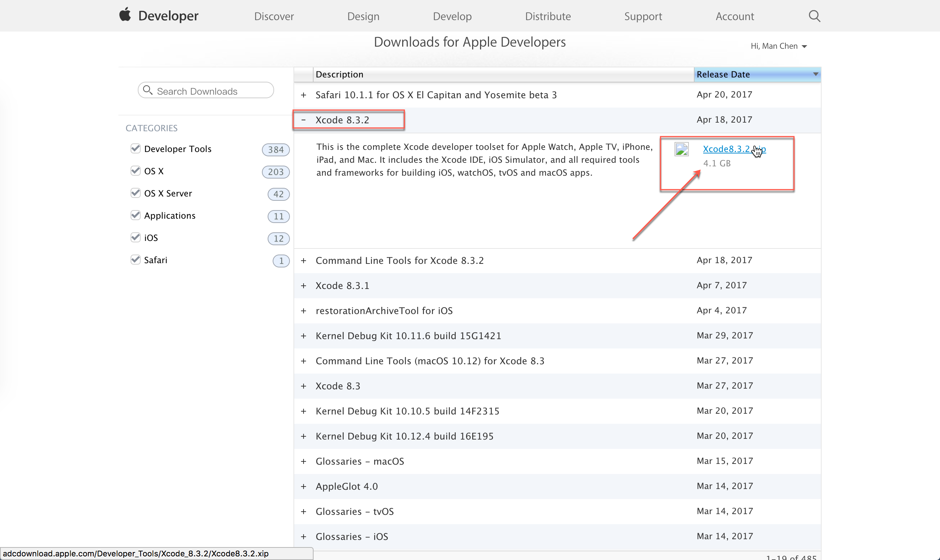Select the AppleGlot 4.0 title text
This screenshot has width=940, height=560.
pos(347,487)
